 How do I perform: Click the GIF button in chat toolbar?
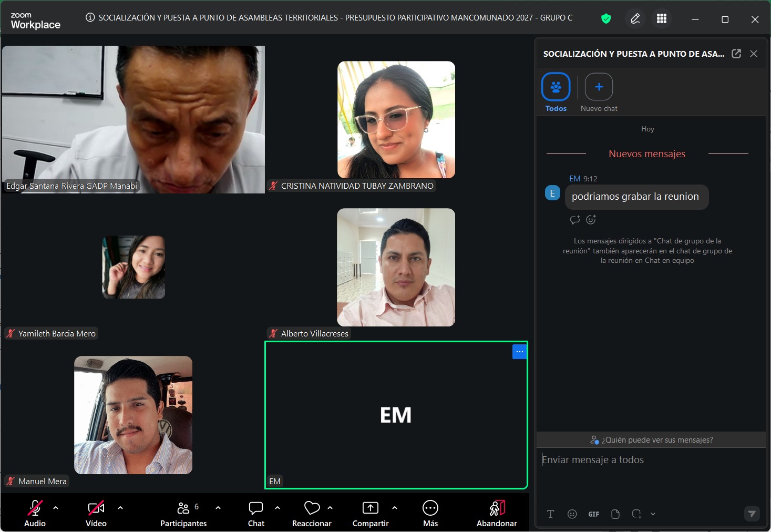pos(594,514)
